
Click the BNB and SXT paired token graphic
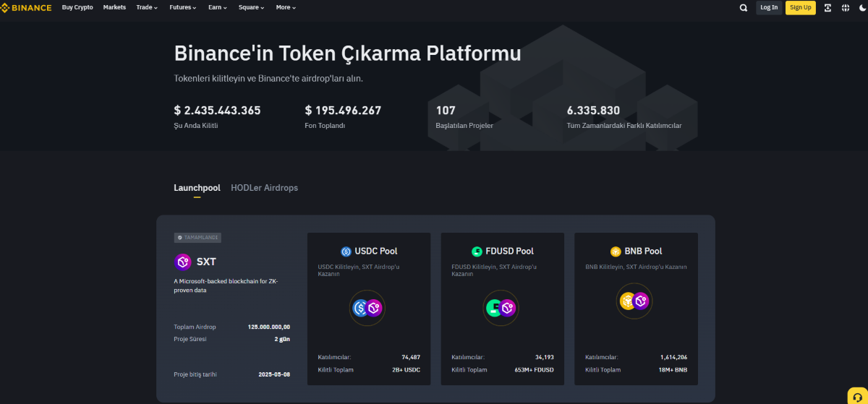coord(634,301)
